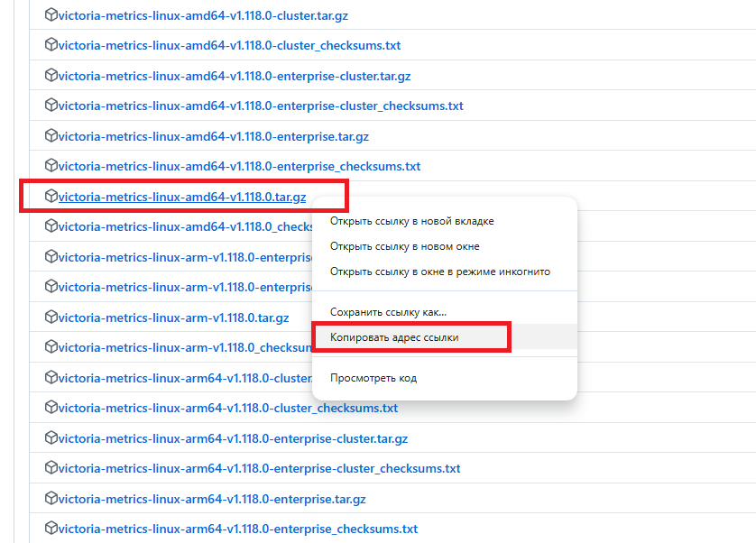Open victoria-metrics-linux-amd64-v1.118.0-enterprise_checksums.txt link
This screenshot has height=543, width=756.
[x=239, y=166]
